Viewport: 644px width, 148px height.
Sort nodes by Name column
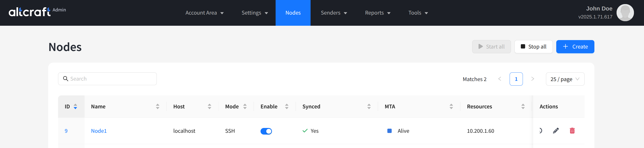[157, 106]
